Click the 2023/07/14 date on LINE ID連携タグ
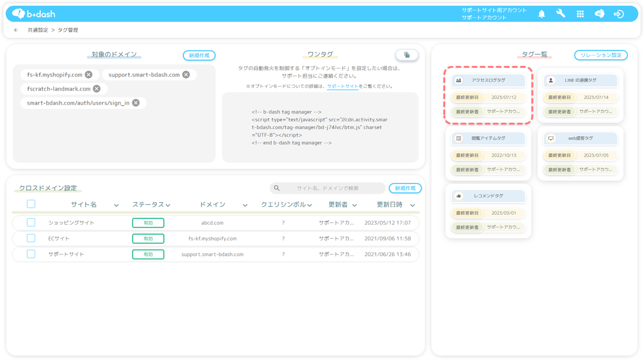The height and width of the screenshot is (362, 644). [x=596, y=98]
